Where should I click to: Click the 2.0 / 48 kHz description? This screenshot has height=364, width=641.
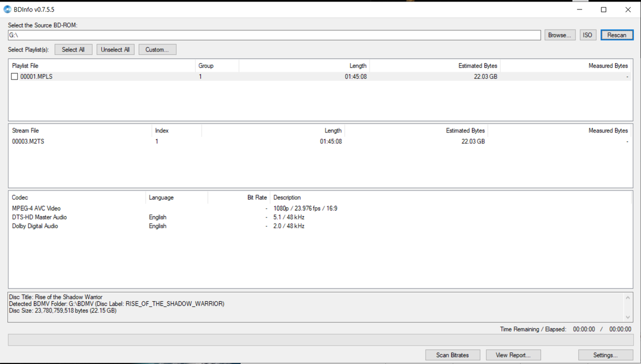click(289, 226)
